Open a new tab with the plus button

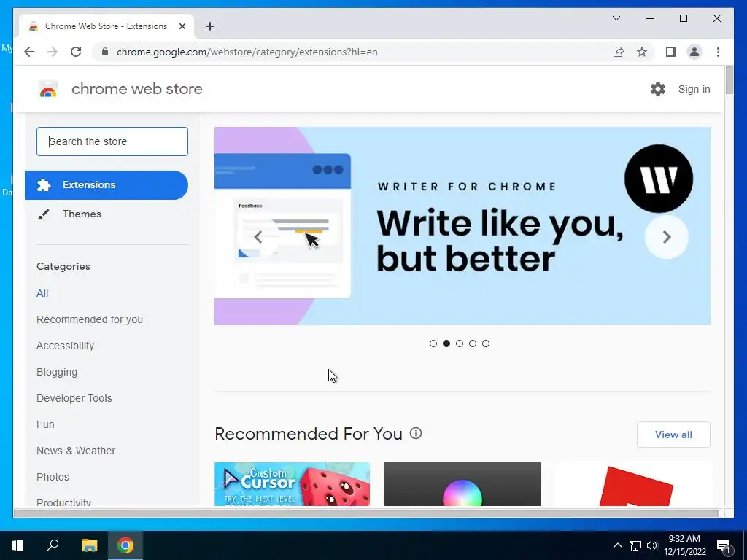click(x=210, y=26)
